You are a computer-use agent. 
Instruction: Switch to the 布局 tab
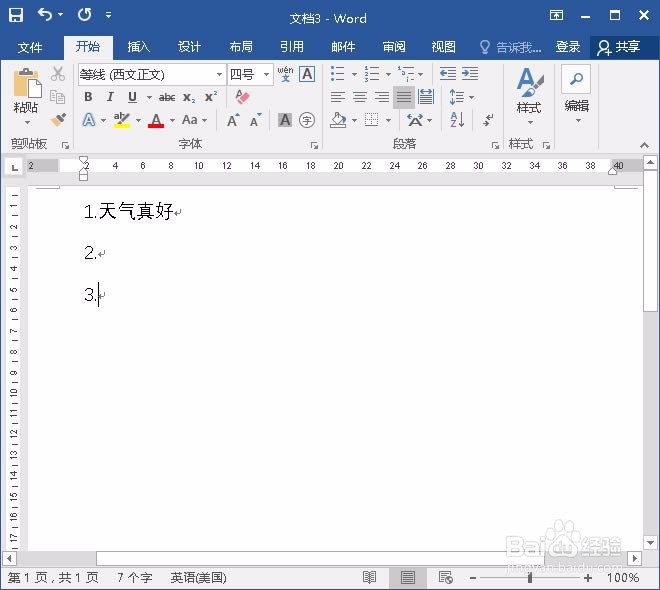pyautogui.click(x=241, y=47)
